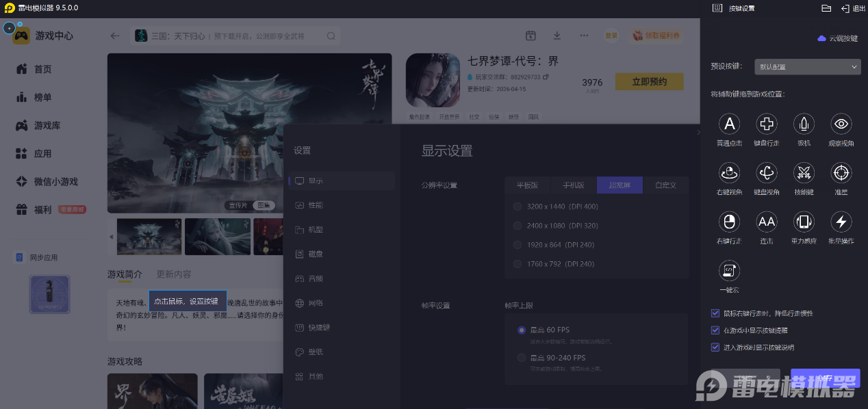The width and height of the screenshot is (868, 409).
Task: Open 性能 settings category
Action: (x=342, y=205)
